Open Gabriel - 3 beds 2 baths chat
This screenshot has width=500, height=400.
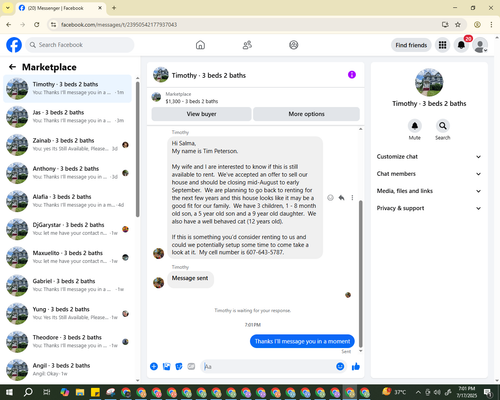point(67,285)
